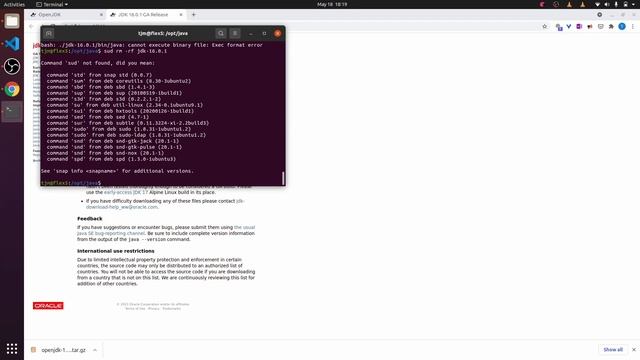
Task: Open the clock and calendar menu
Action: [x=332, y=4]
